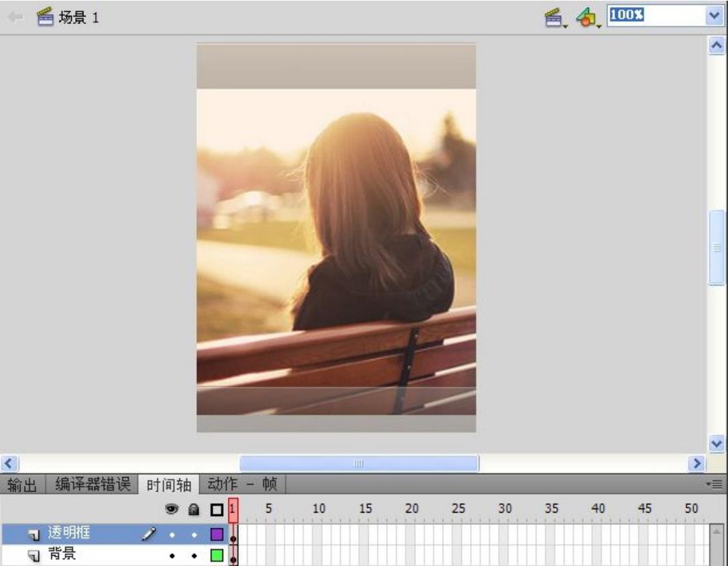This screenshot has height=566, width=728.
Task: Open the Edit Scene clapperboard menu
Action: pyautogui.click(x=554, y=17)
